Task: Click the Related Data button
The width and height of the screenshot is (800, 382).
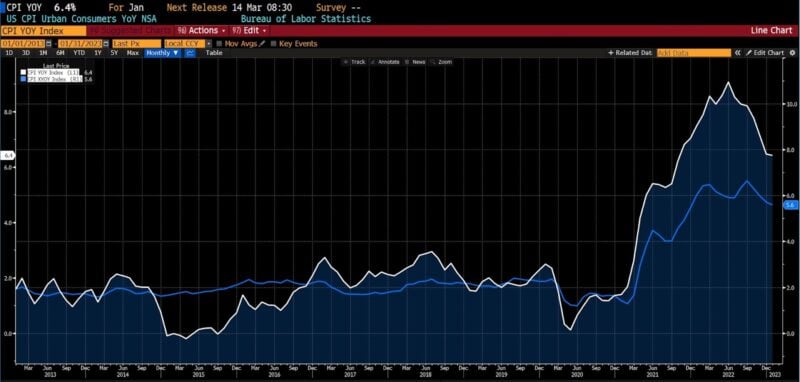Action: point(630,53)
